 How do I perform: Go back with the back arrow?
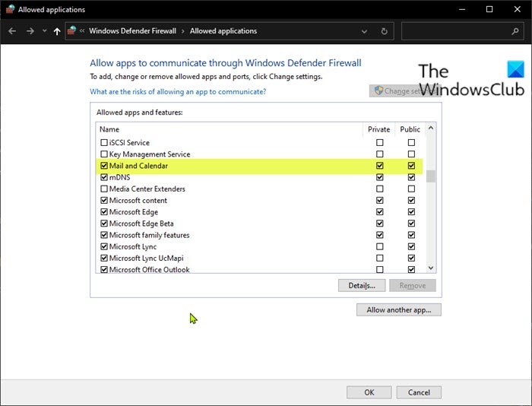(x=12, y=31)
